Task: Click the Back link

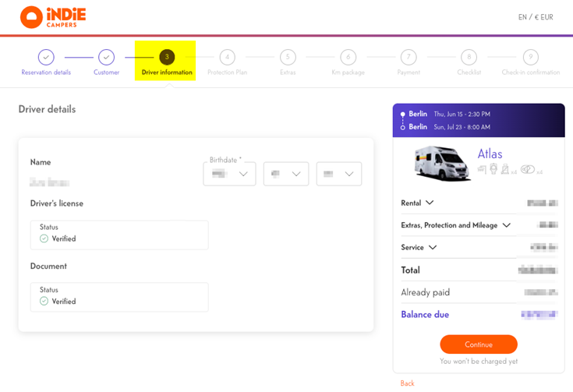Action: pyautogui.click(x=407, y=383)
